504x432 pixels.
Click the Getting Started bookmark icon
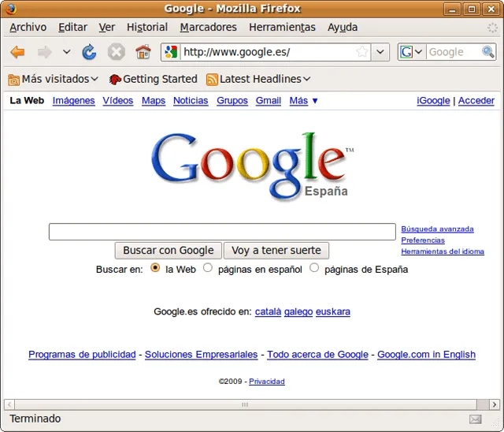(x=115, y=79)
